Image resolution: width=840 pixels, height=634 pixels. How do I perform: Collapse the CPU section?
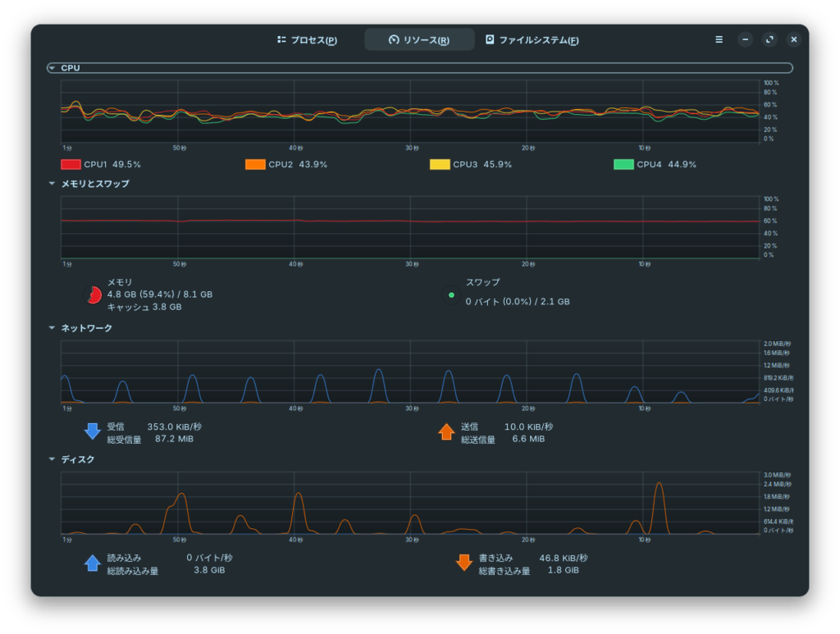point(52,68)
